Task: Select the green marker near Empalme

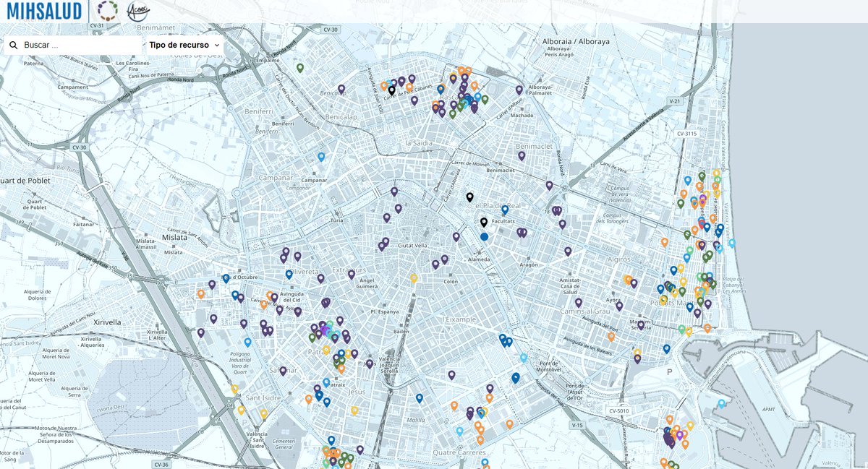Action: coord(299,68)
